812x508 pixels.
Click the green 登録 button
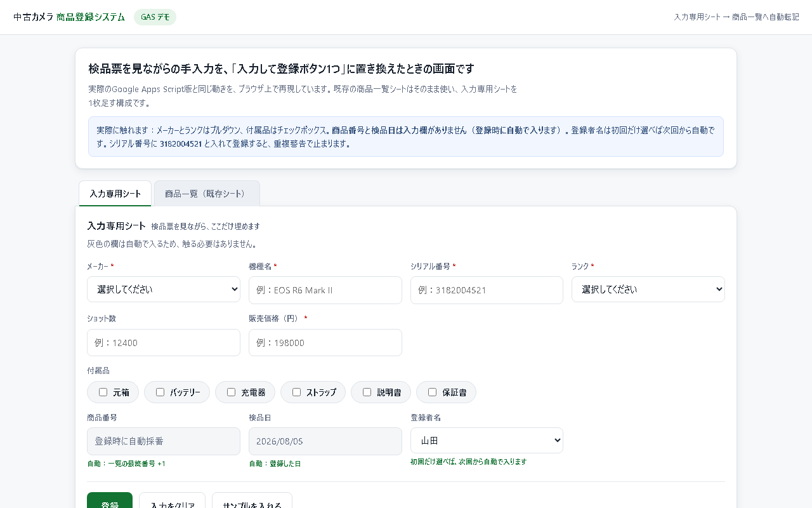coord(110,500)
